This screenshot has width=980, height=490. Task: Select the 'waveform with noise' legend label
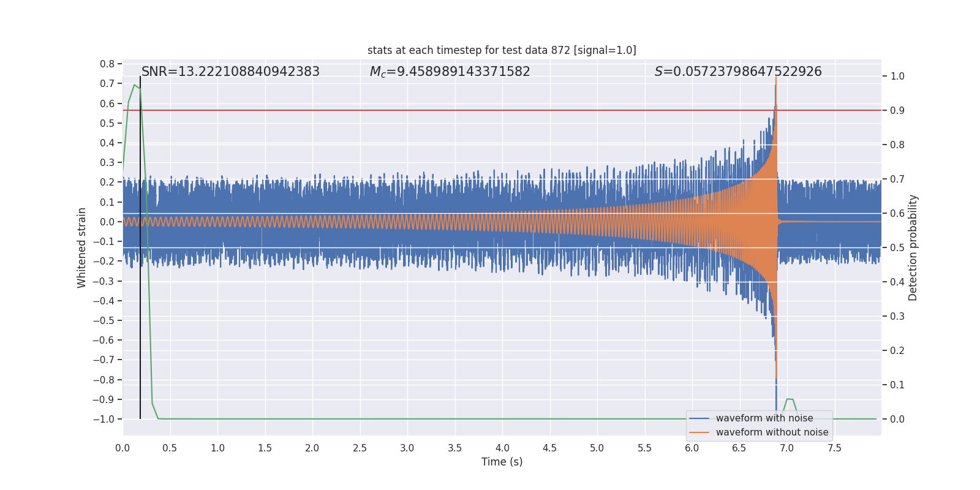(764, 418)
